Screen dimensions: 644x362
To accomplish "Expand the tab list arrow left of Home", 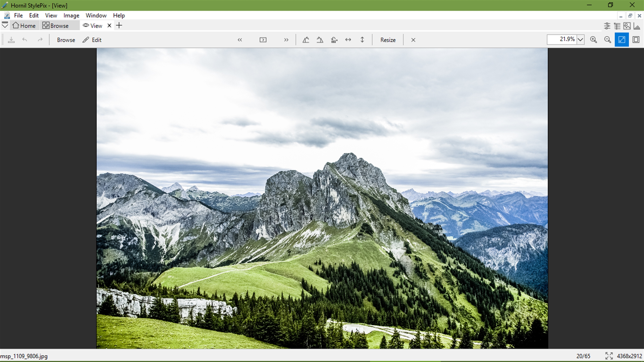I will pyautogui.click(x=5, y=26).
